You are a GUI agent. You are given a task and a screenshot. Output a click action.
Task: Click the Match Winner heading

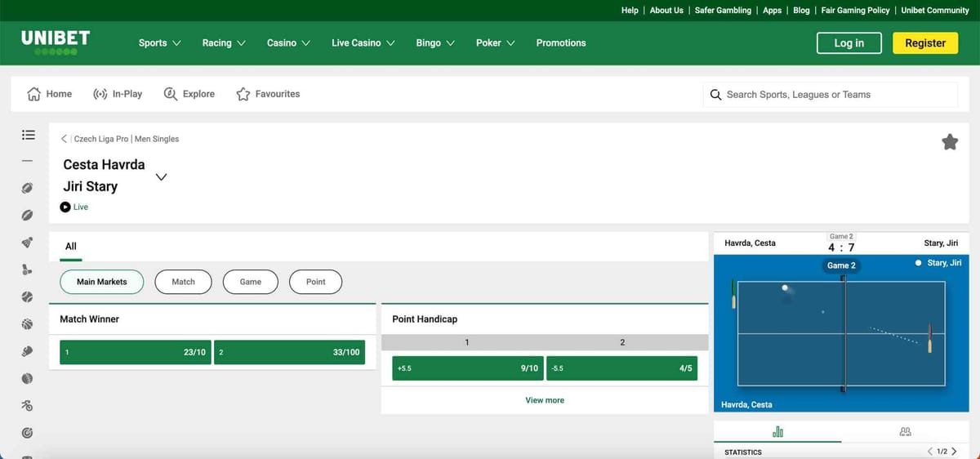pyautogui.click(x=90, y=319)
